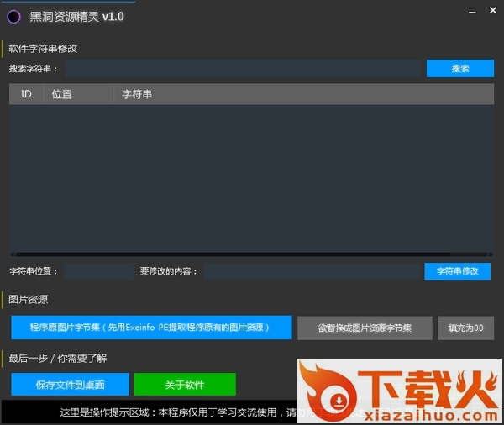Click the 欲替换成图片资源字节集 button
The image size is (504, 425).
point(365,328)
